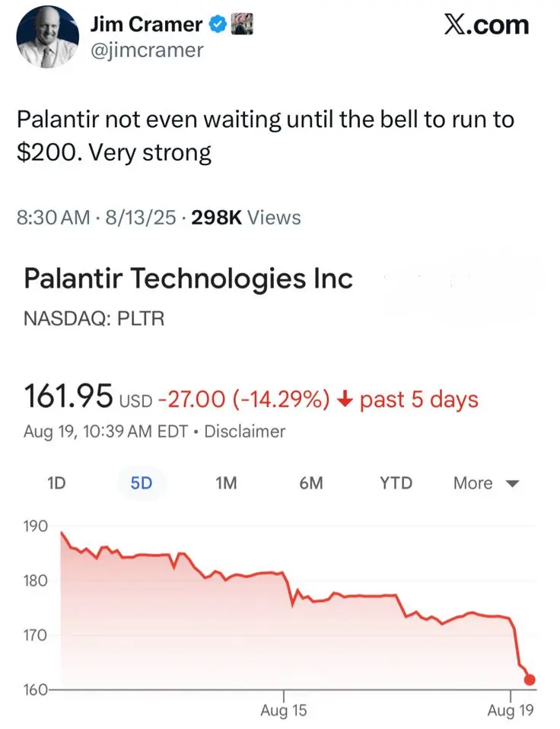Select the 5D chart range tab
560x729 pixels.
[142, 483]
